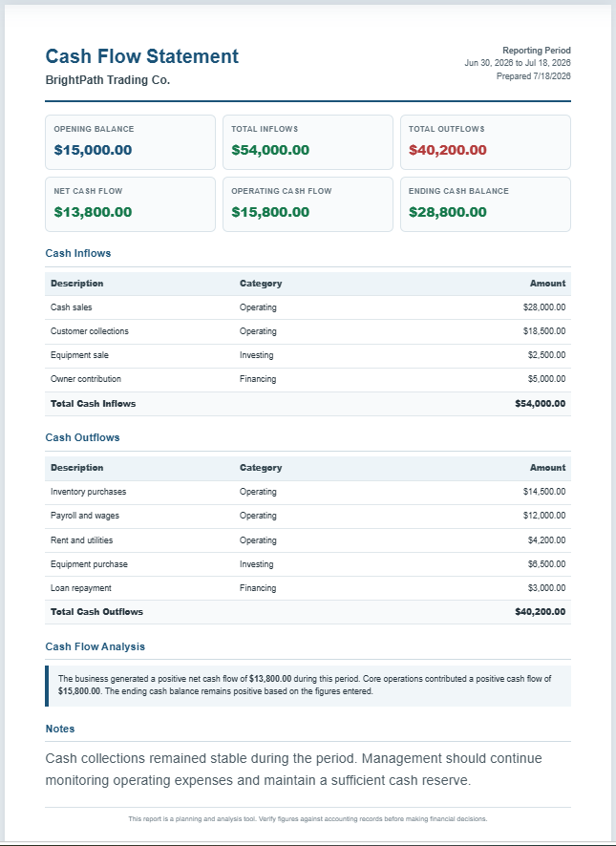Viewport: 616px width, 846px height.
Task: Click the $5,000.00 owner contribution amount
Action: [546, 379]
